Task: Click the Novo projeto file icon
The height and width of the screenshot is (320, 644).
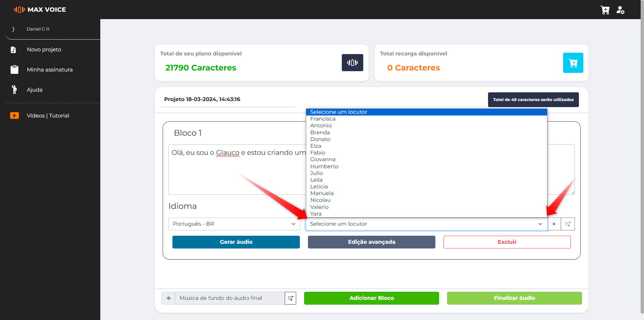Action: point(13,50)
